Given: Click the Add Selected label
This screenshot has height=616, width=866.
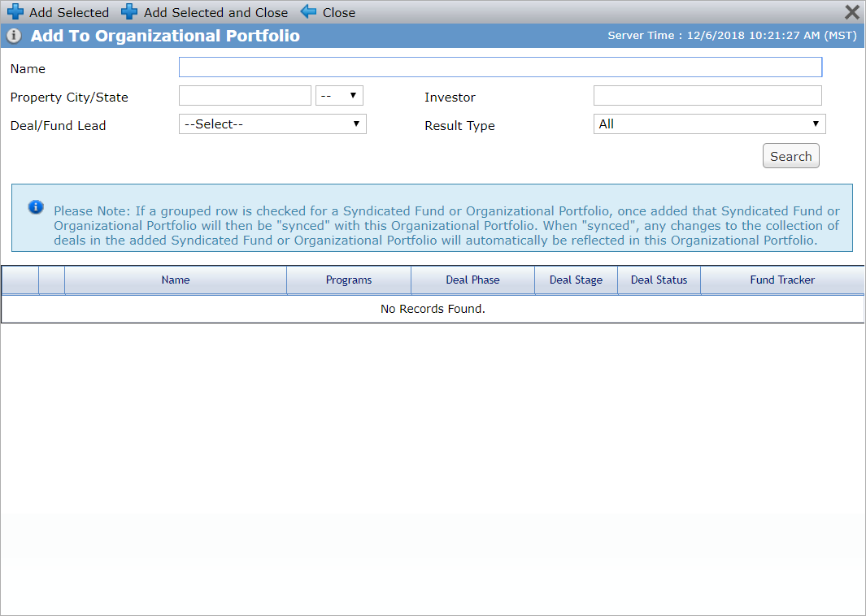Looking at the screenshot, I should click(69, 12).
